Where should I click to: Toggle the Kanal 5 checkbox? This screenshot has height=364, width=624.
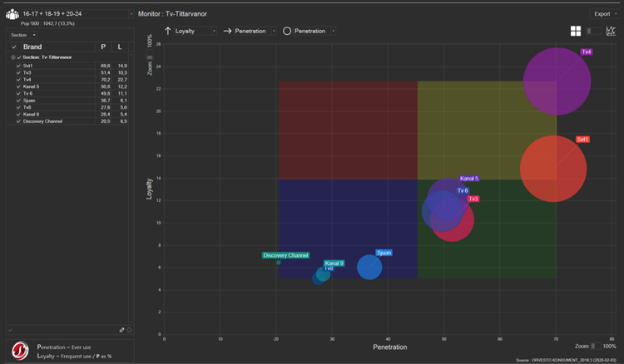[x=18, y=86]
